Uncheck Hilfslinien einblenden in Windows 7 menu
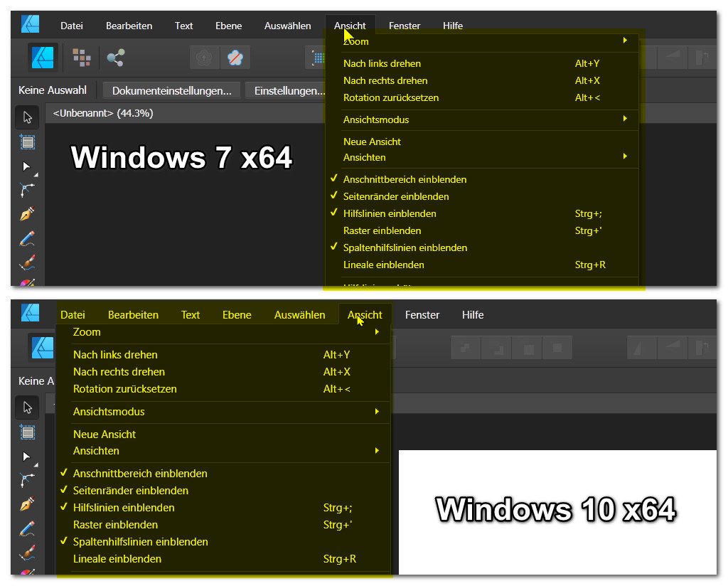728x586 pixels. (x=482, y=213)
